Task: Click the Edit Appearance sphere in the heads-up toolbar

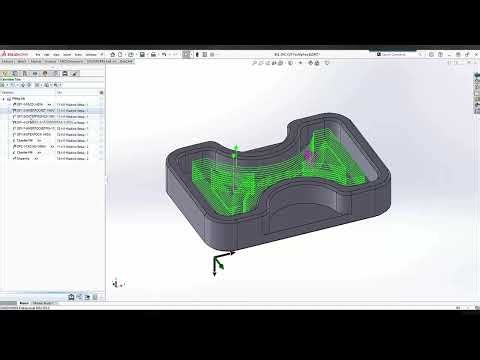Action: [310, 63]
